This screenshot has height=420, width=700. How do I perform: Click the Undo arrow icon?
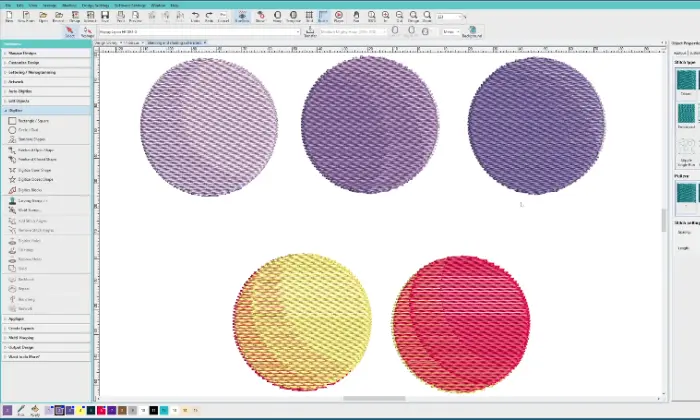click(195, 17)
